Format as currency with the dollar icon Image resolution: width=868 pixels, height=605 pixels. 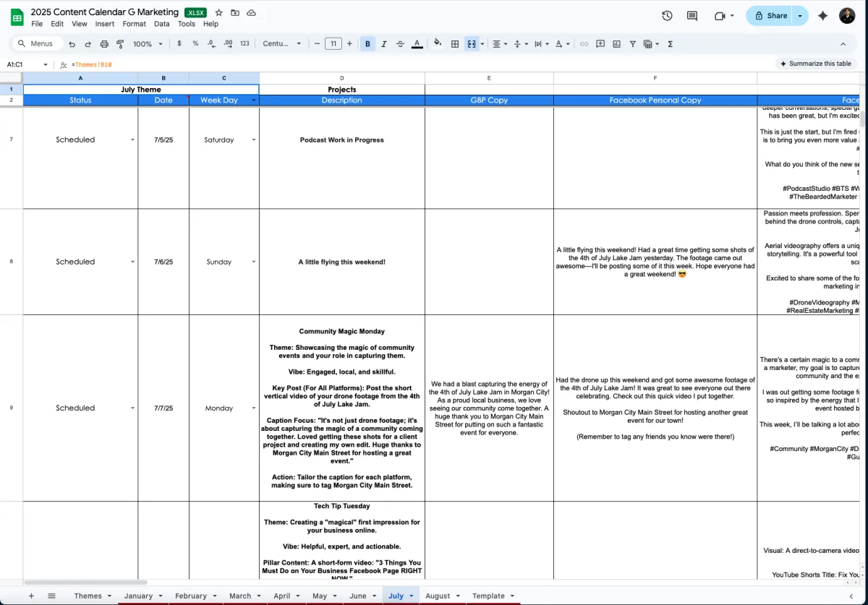(179, 44)
